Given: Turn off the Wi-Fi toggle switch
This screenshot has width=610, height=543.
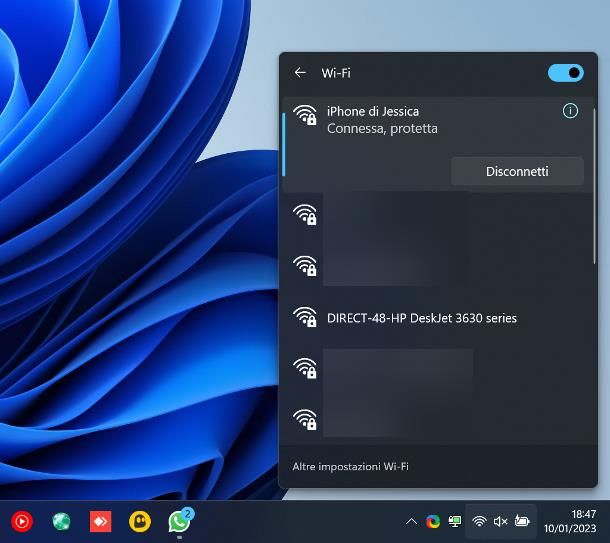Looking at the screenshot, I should (x=565, y=73).
